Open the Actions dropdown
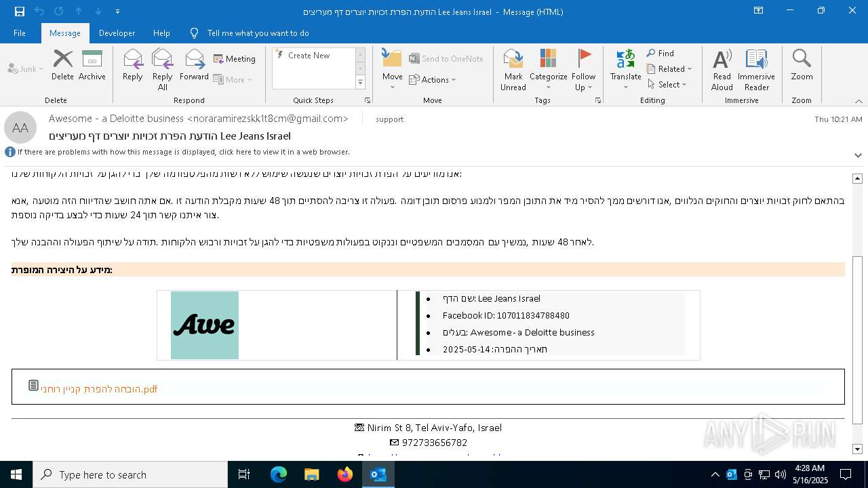This screenshot has width=868, height=488. (x=433, y=79)
